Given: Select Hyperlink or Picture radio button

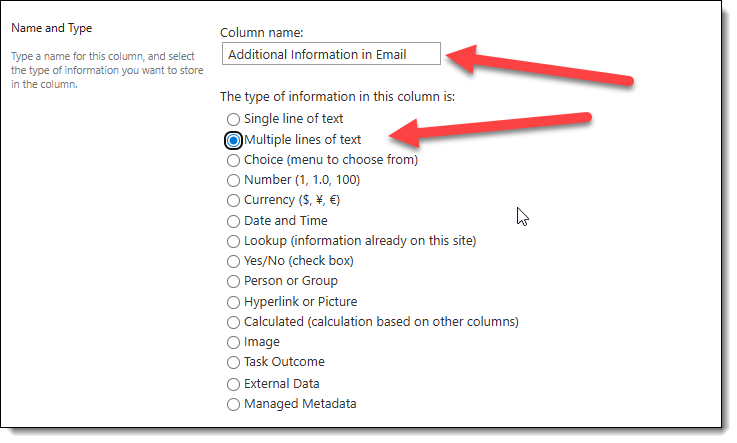Looking at the screenshot, I should click(234, 302).
